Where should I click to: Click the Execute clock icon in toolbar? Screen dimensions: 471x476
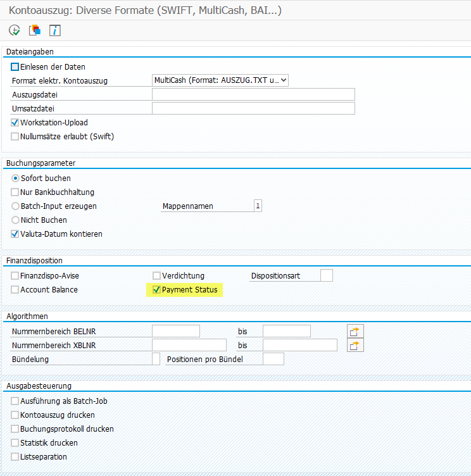pyautogui.click(x=15, y=30)
